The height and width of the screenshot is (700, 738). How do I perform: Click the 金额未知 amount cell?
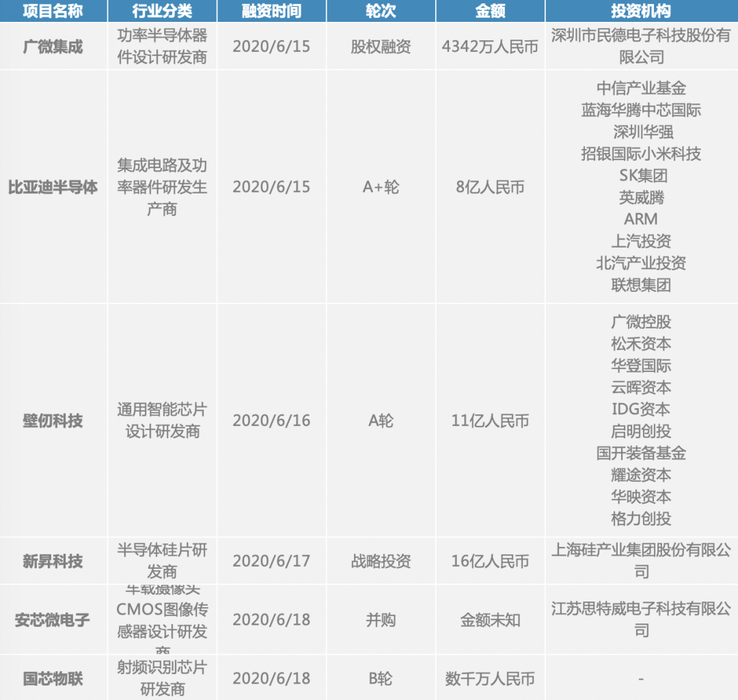point(490,619)
